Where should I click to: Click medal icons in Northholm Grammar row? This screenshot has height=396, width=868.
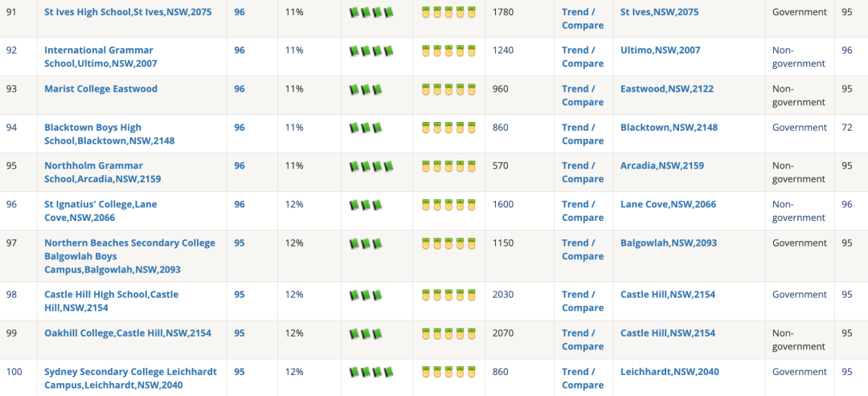tap(448, 166)
